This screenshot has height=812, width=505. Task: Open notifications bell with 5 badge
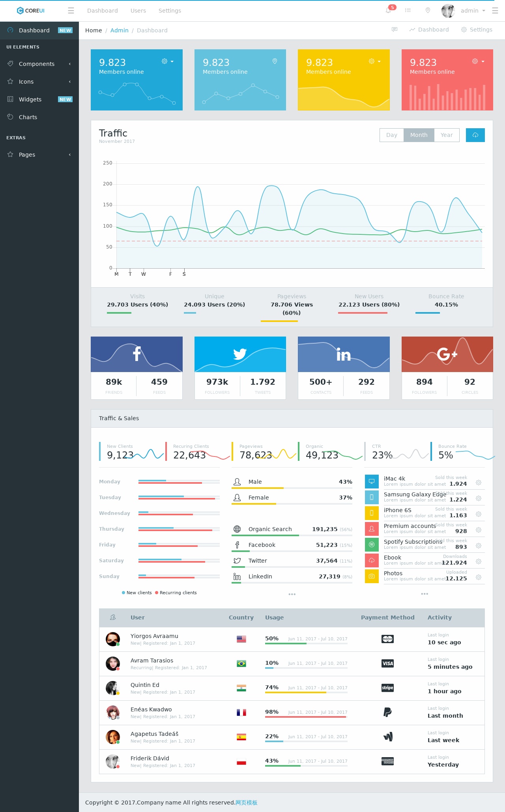point(389,10)
